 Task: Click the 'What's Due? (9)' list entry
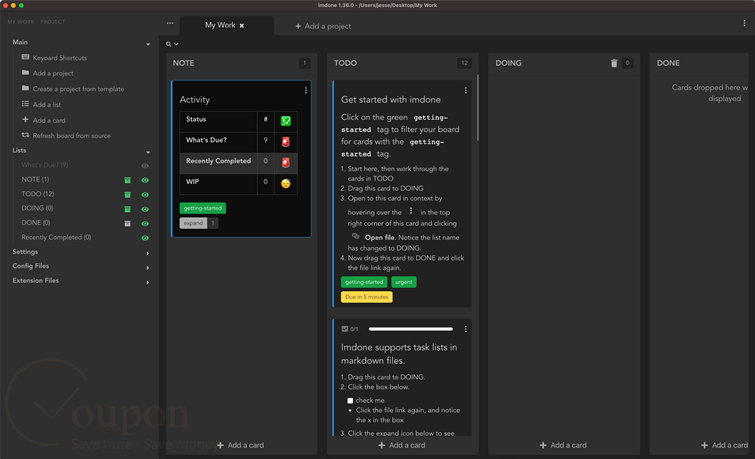(45, 165)
